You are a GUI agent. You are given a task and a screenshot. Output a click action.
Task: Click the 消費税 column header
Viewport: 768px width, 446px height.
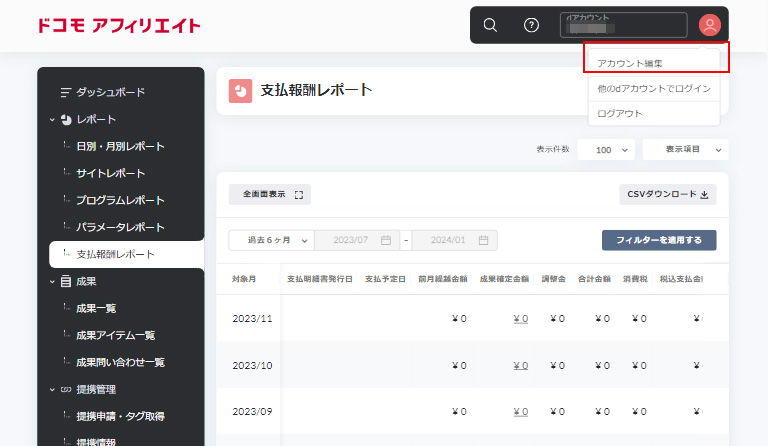pos(635,279)
